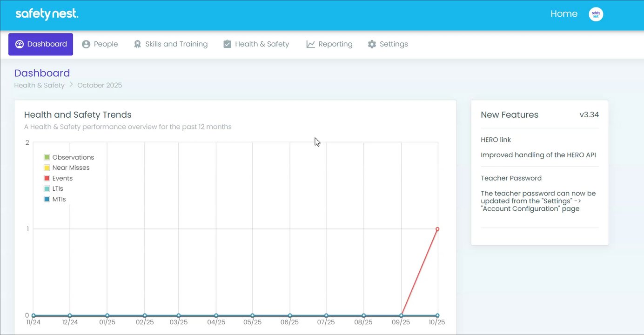Click the Home link in header

(x=564, y=14)
